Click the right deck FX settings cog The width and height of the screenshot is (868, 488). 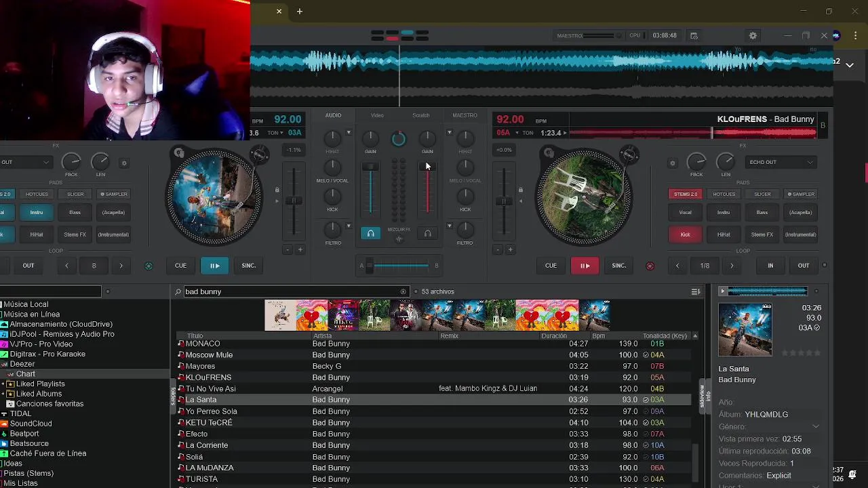[672, 163]
